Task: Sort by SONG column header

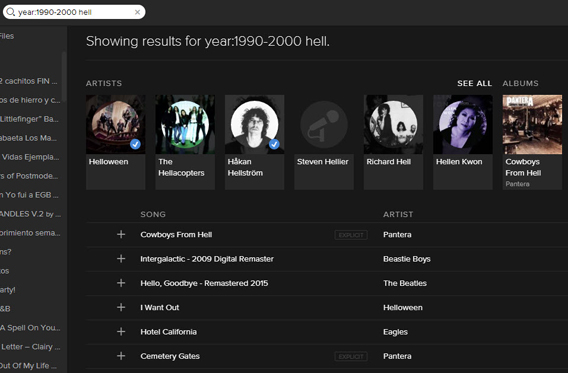Action: coord(153,214)
